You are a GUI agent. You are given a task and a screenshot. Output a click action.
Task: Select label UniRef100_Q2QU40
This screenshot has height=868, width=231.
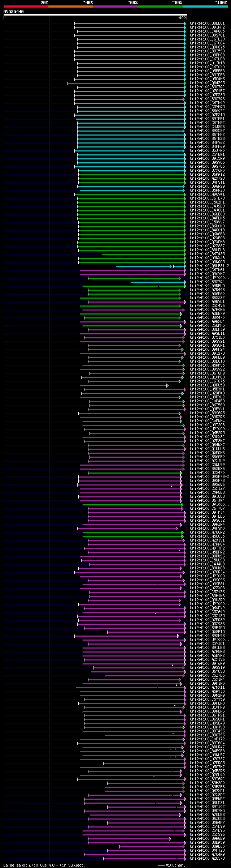pos(207,775)
